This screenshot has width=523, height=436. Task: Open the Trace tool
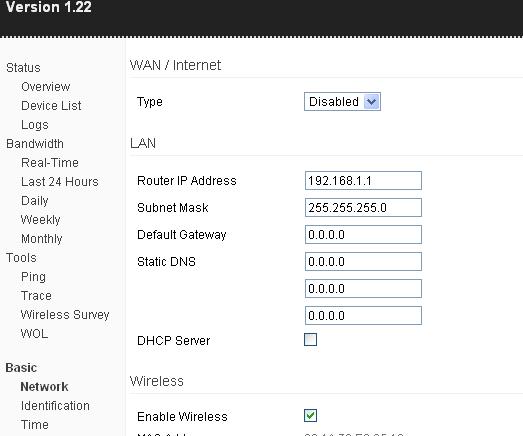(x=36, y=296)
